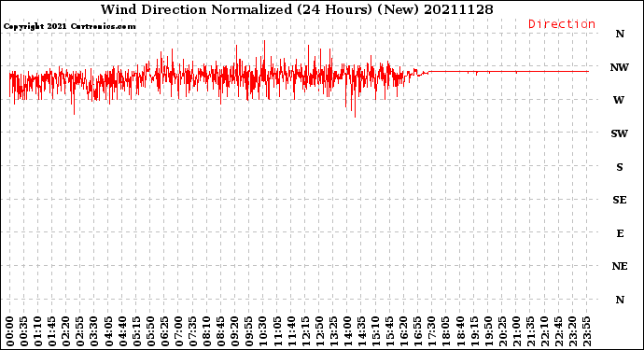This screenshot has width=644, height=350.
Task: Click the 21:35 time label
Action: point(531,331)
